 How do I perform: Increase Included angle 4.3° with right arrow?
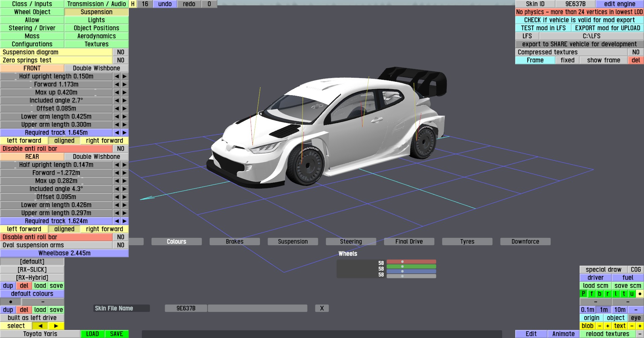point(124,189)
